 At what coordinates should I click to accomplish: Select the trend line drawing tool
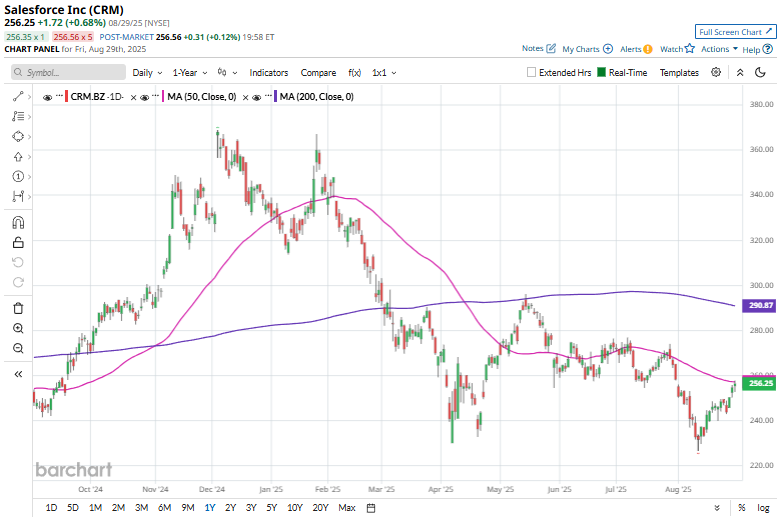pos(18,97)
